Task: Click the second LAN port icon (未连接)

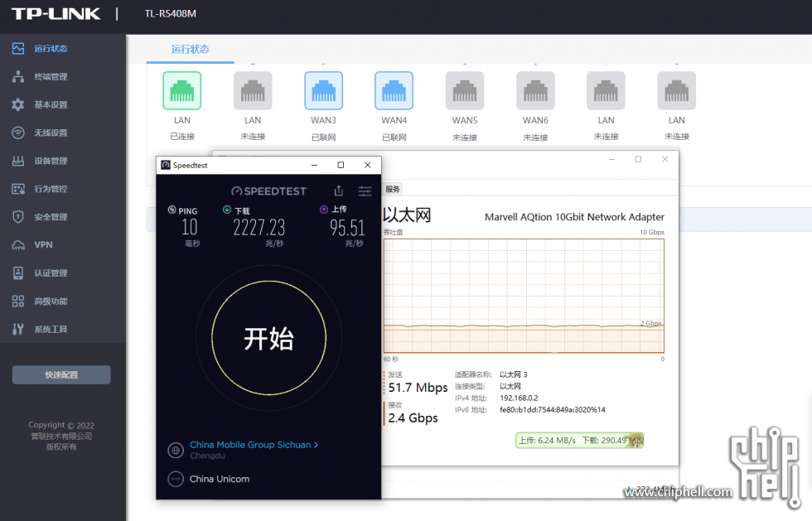Action: coord(253,90)
